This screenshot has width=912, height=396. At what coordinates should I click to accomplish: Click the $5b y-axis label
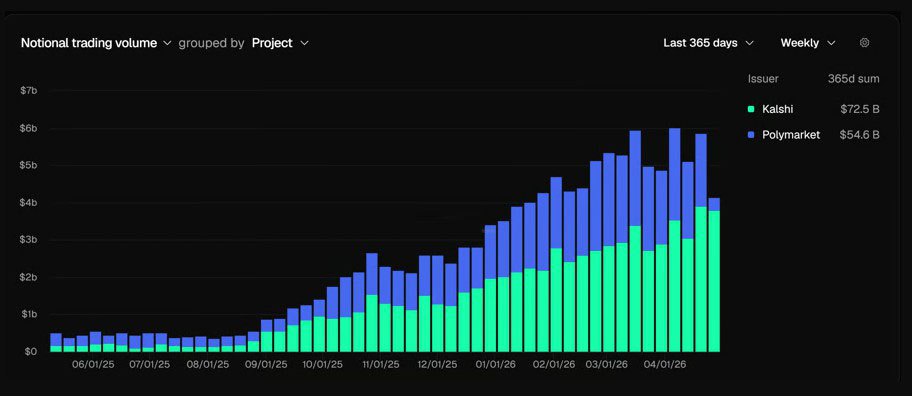pyautogui.click(x=29, y=165)
